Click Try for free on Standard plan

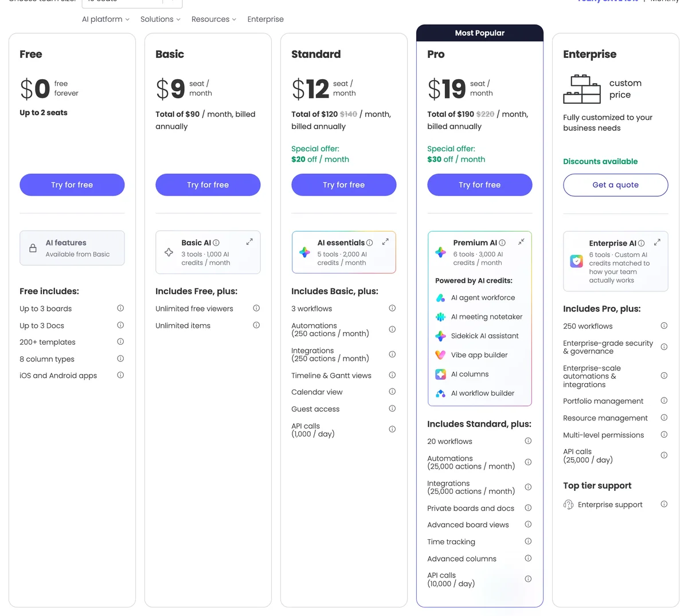tap(344, 185)
